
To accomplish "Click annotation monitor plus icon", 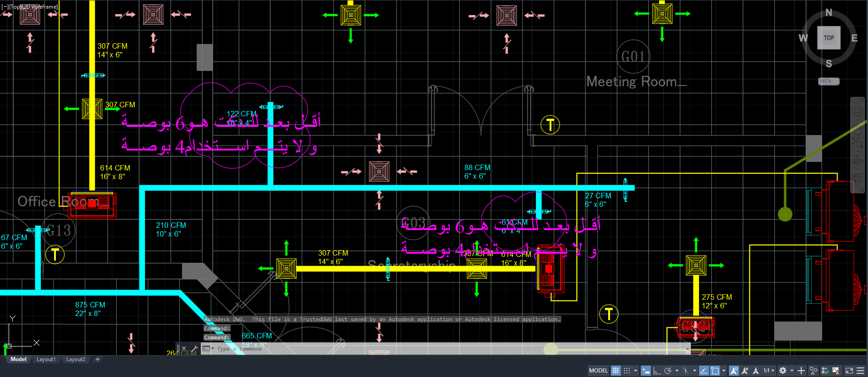I will click(x=801, y=371).
